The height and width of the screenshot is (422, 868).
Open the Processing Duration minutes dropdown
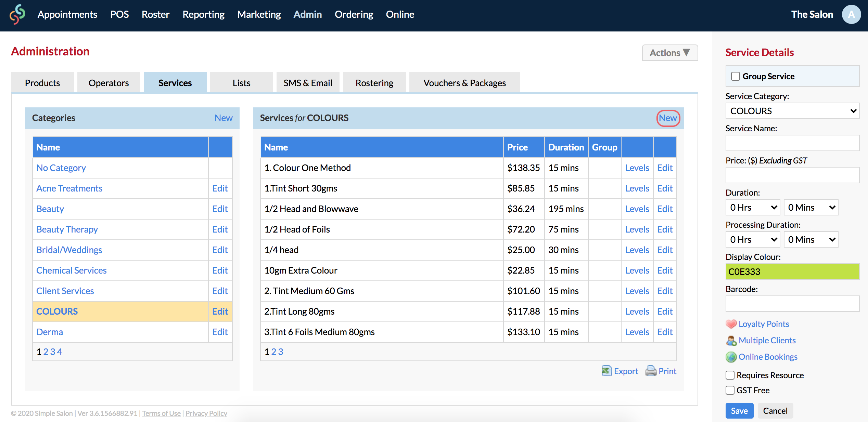tap(811, 240)
